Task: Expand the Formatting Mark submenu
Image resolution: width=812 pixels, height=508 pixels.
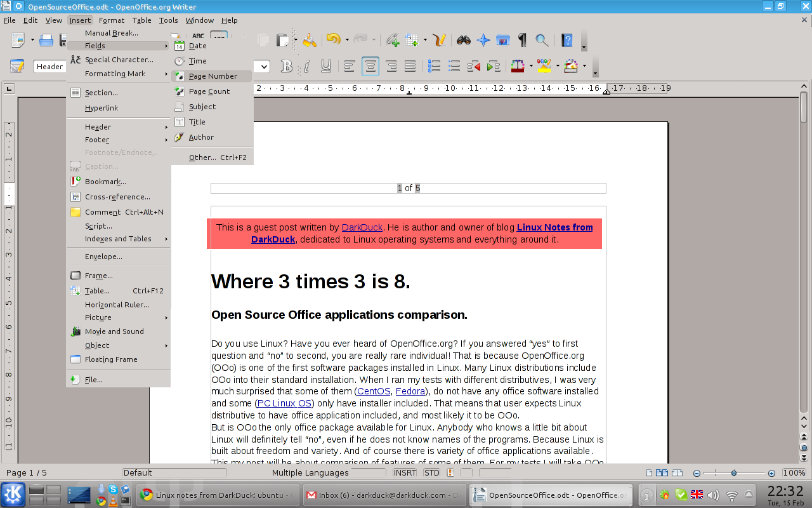Action: pyautogui.click(x=119, y=74)
